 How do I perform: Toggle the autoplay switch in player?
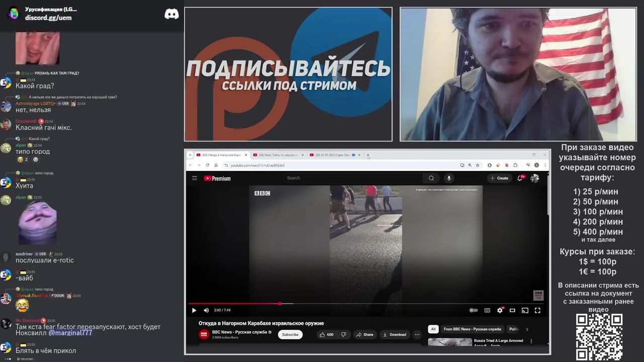pyautogui.click(x=473, y=310)
